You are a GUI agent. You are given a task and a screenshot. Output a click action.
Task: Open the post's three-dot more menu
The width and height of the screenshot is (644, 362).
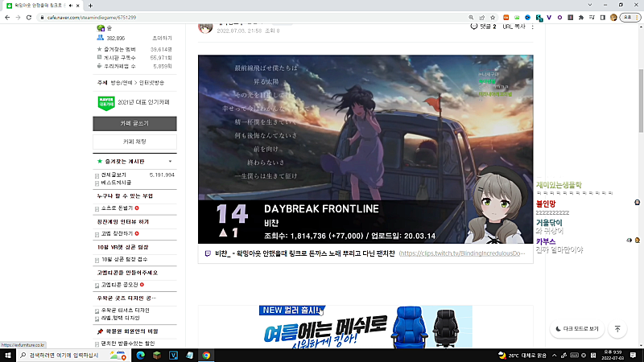[532, 27]
